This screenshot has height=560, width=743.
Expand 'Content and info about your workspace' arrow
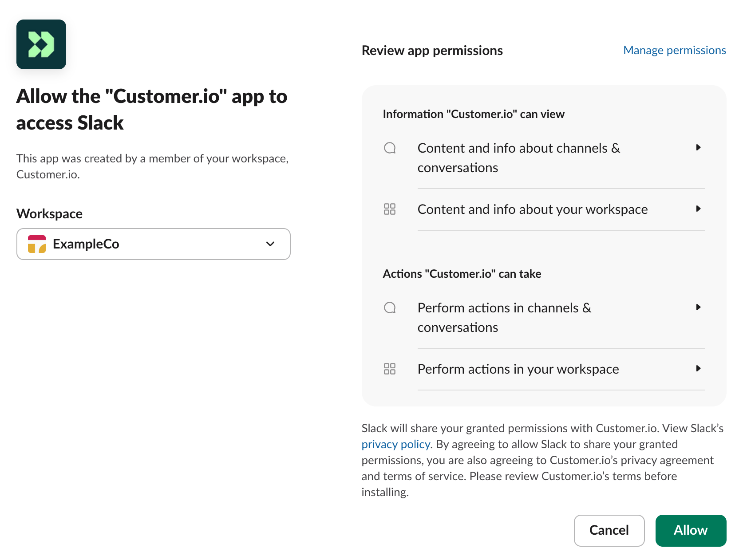698,209
